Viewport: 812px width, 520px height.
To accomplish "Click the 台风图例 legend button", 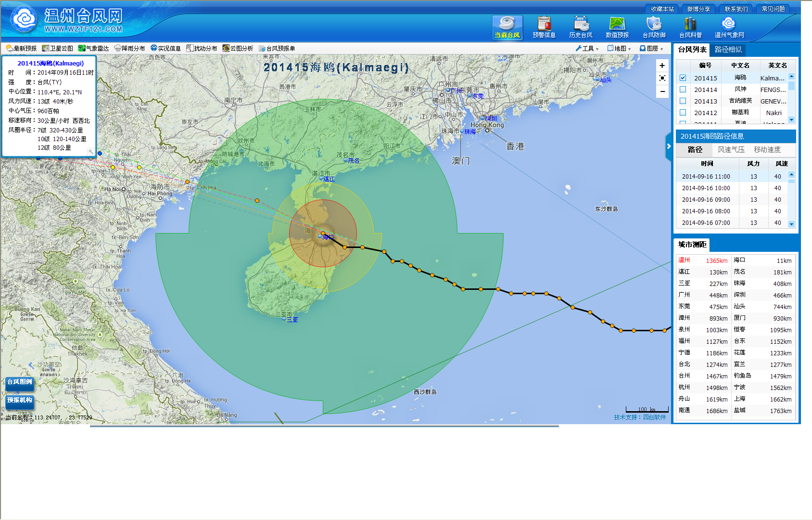I will [20, 382].
